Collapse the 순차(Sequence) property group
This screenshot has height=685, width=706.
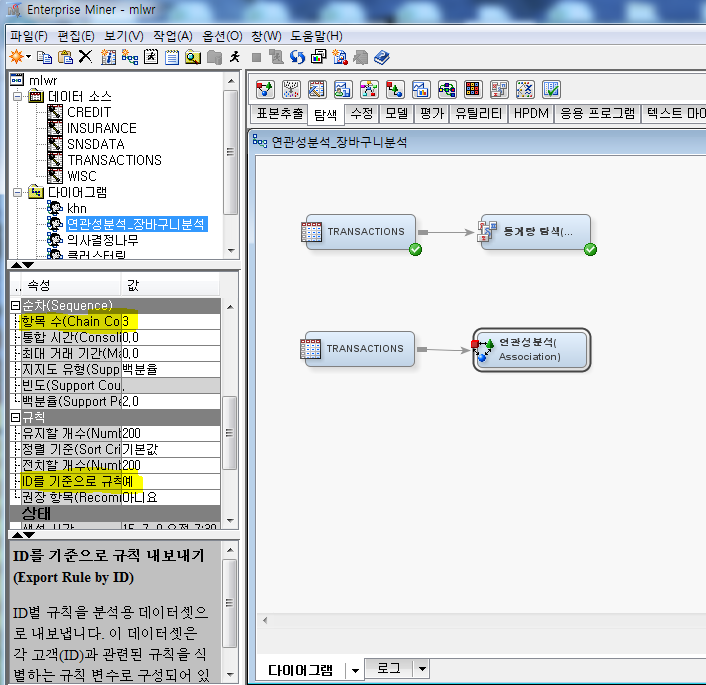coord(15,306)
